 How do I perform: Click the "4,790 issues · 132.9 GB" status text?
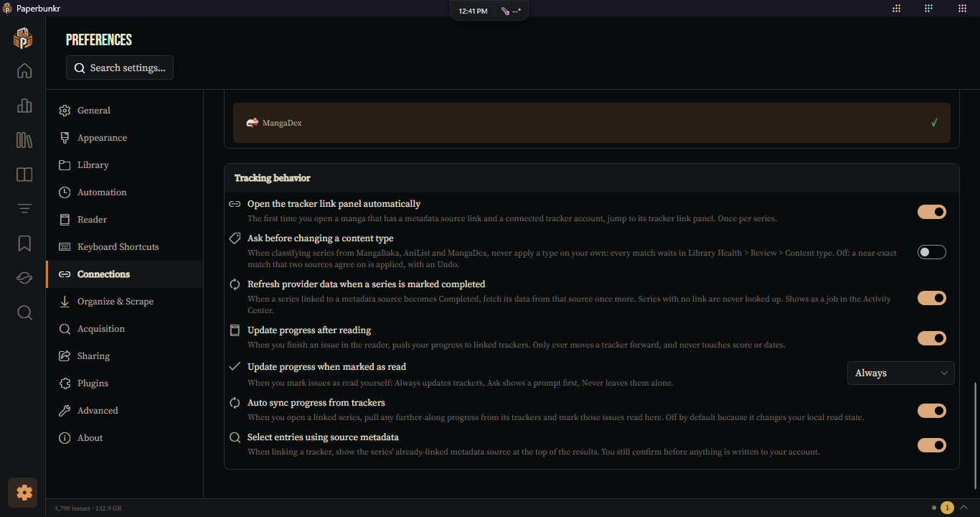(88, 508)
